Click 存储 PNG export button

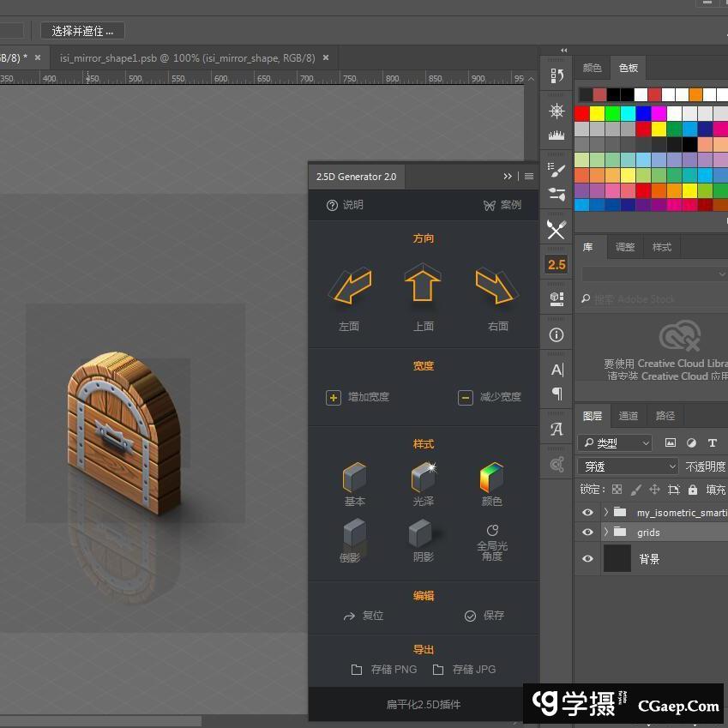point(384,670)
